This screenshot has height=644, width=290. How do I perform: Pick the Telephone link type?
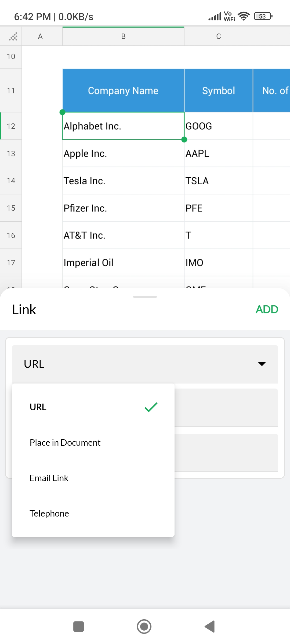click(49, 513)
